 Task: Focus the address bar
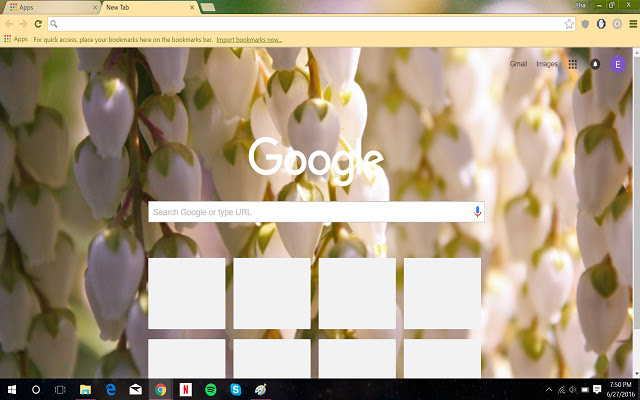[311, 24]
